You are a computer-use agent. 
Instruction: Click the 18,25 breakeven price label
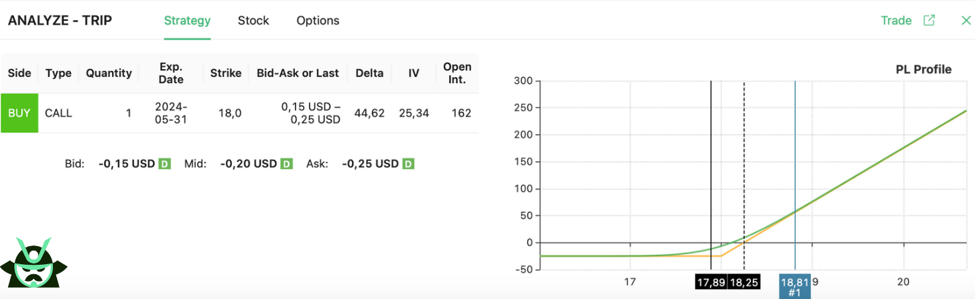point(744,282)
